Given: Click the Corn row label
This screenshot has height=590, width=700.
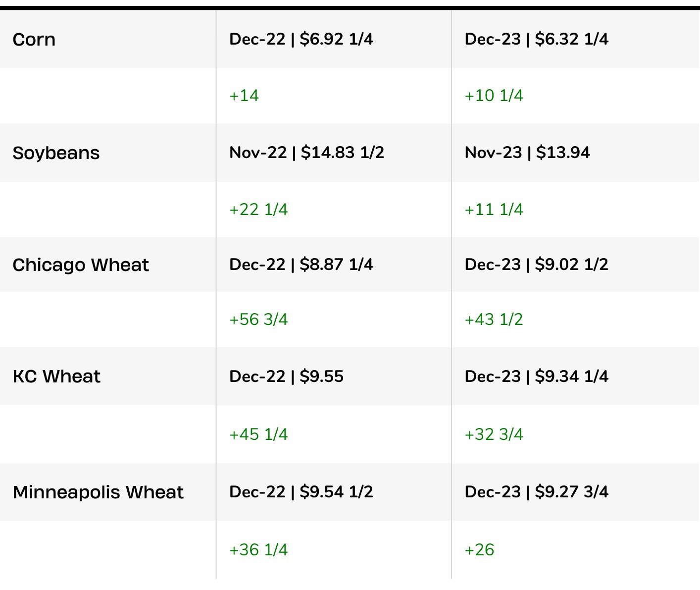Looking at the screenshot, I should click(34, 40).
